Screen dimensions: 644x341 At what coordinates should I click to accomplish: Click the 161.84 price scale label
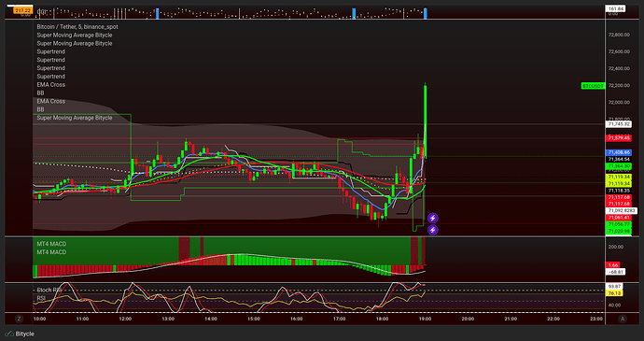tap(616, 8)
